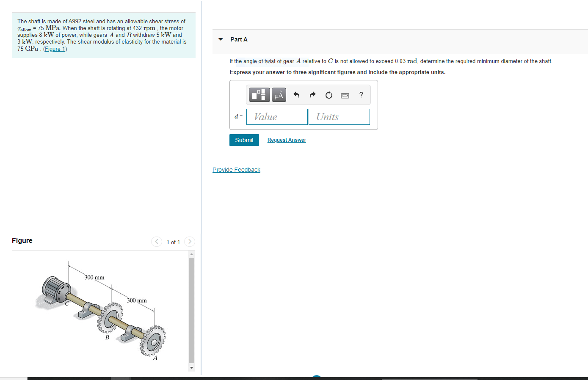Reset the answer with the circular arrow

click(x=329, y=95)
